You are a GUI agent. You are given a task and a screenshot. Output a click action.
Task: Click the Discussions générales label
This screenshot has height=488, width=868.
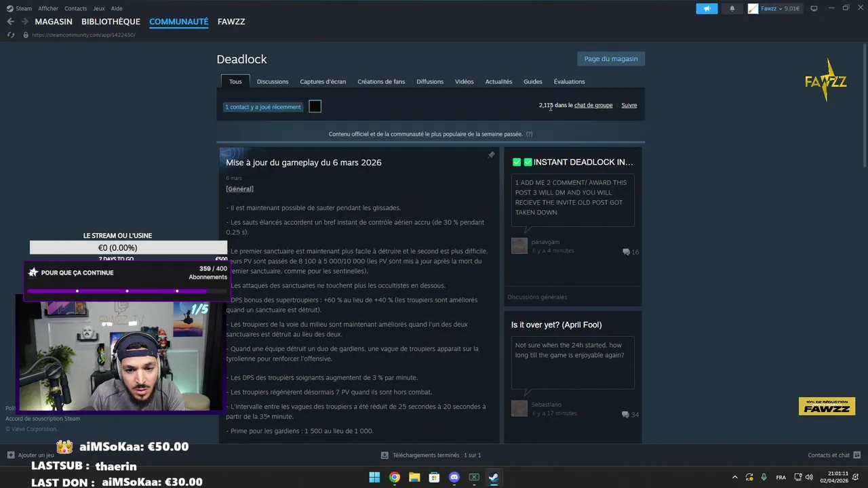(537, 297)
